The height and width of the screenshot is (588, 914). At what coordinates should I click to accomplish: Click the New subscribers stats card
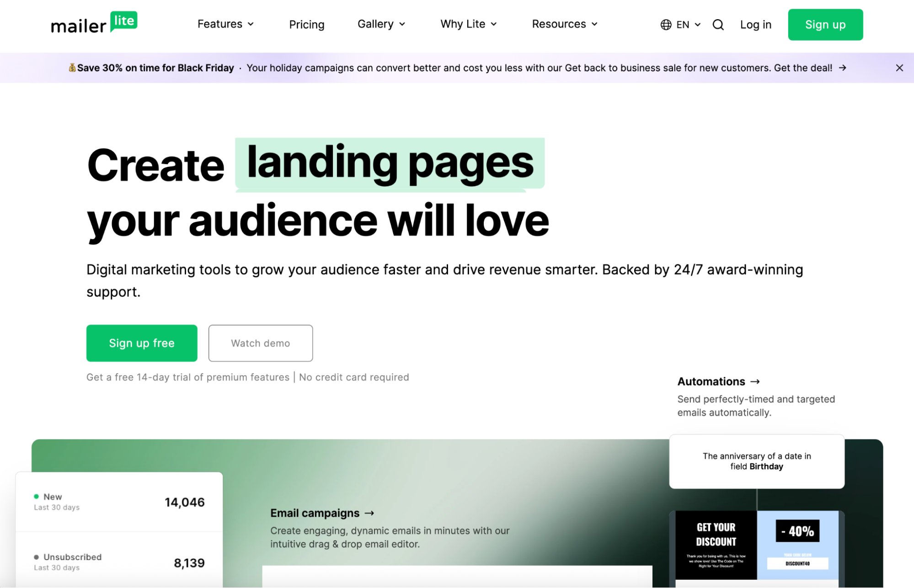(118, 502)
